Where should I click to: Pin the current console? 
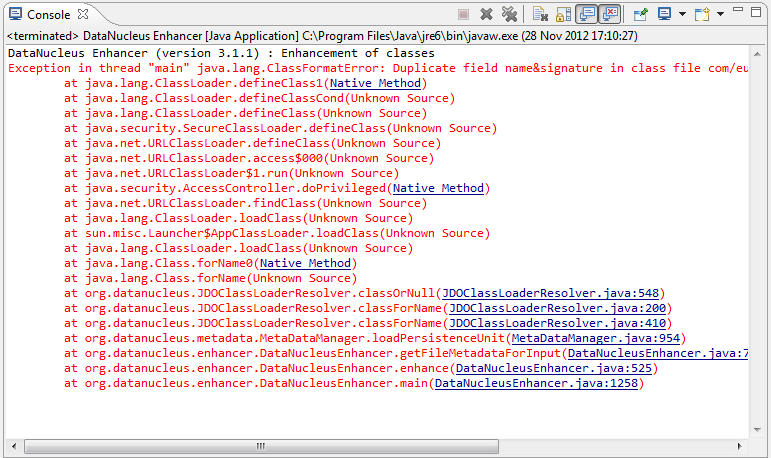640,14
